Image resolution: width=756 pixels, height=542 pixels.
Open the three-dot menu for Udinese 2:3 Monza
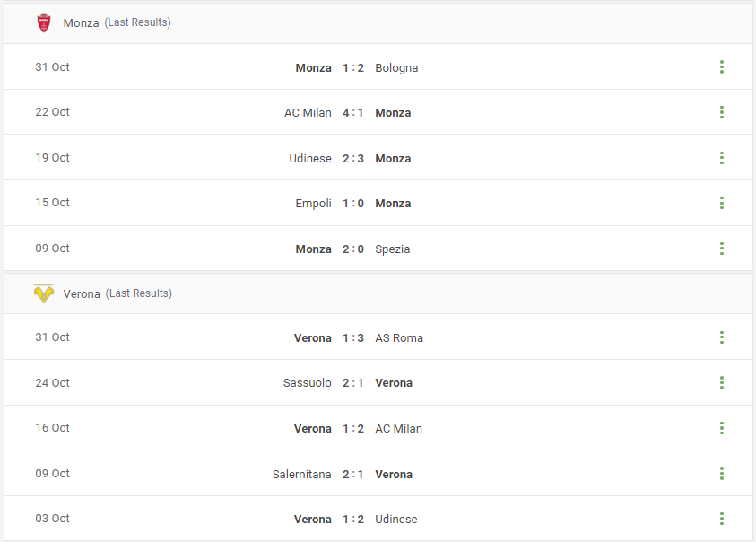722,158
